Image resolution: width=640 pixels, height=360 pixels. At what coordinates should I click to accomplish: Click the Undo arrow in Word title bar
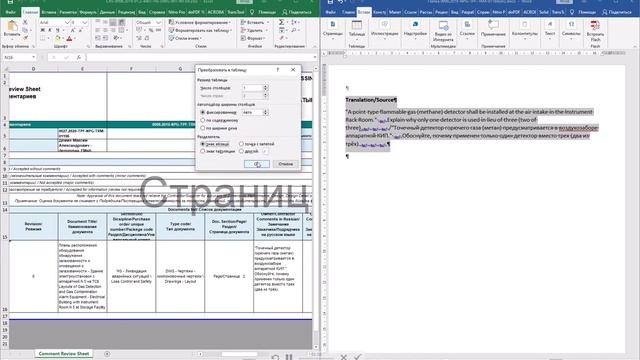click(341, 2)
